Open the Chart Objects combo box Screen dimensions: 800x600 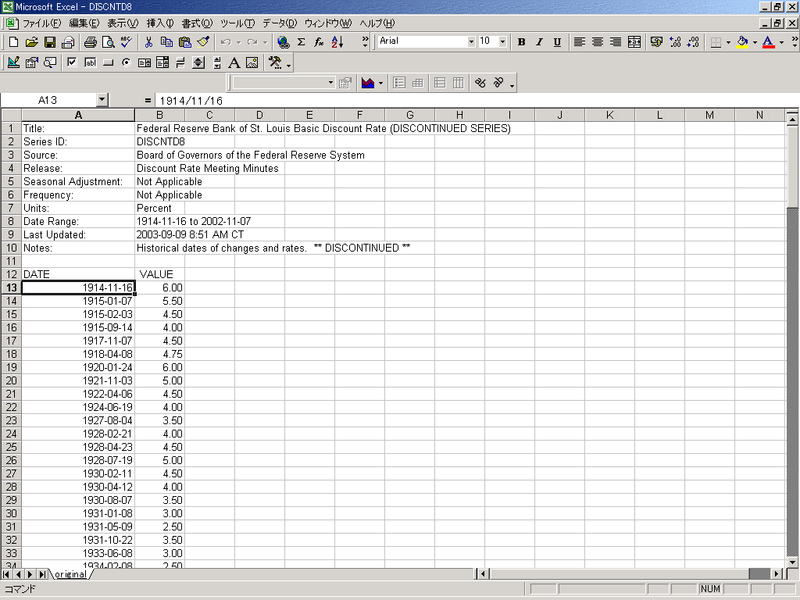(x=283, y=83)
